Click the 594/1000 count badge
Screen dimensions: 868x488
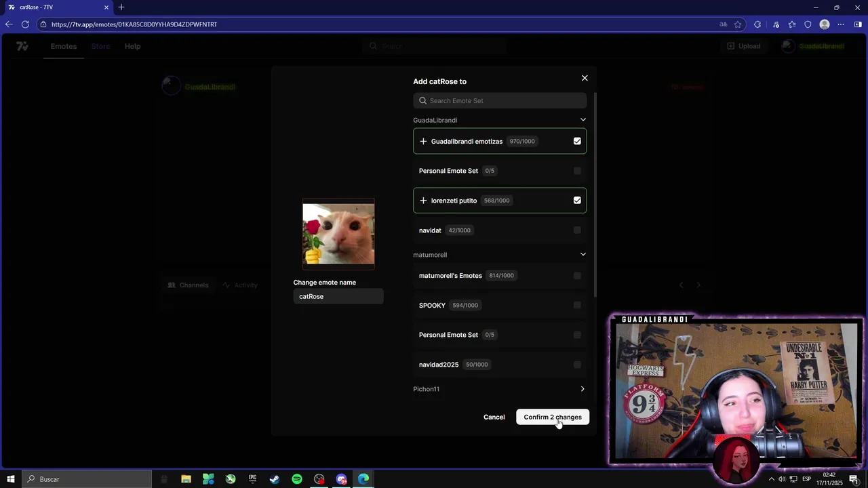click(465, 305)
